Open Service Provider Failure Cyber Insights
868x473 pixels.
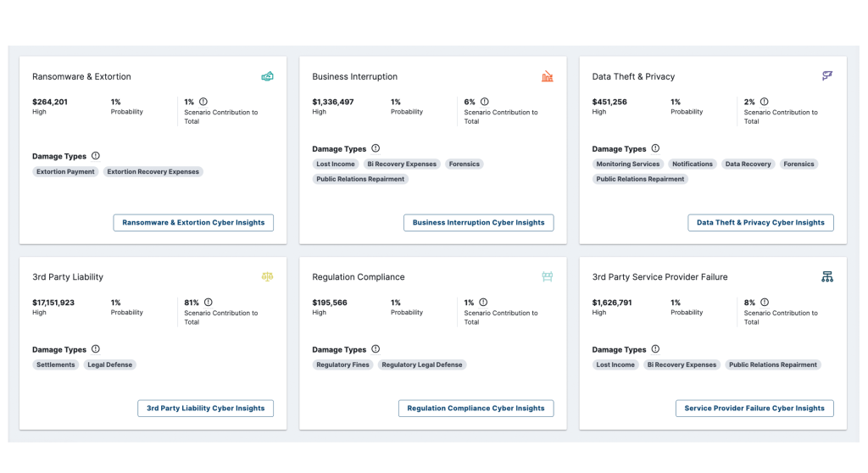[x=754, y=409]
